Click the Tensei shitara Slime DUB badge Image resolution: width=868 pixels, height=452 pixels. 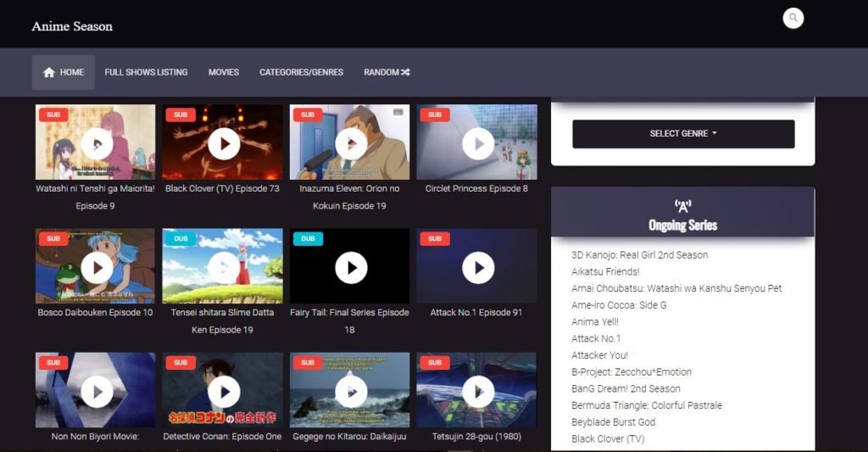click(180, 239)
